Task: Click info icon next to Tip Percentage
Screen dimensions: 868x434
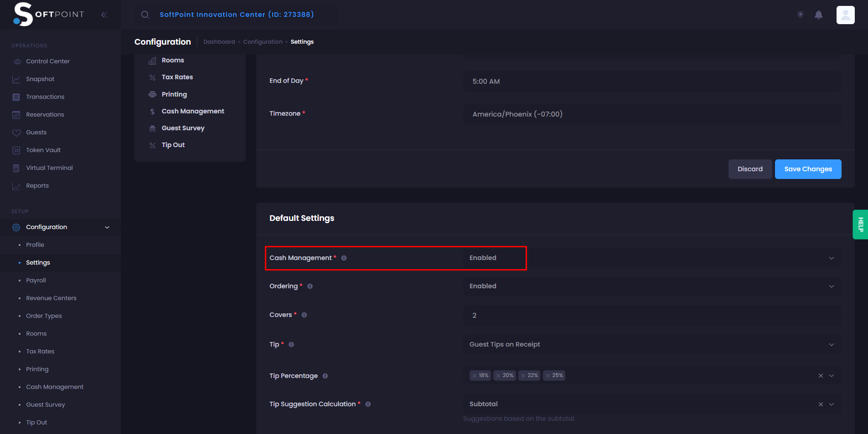Action: point(325,376)
